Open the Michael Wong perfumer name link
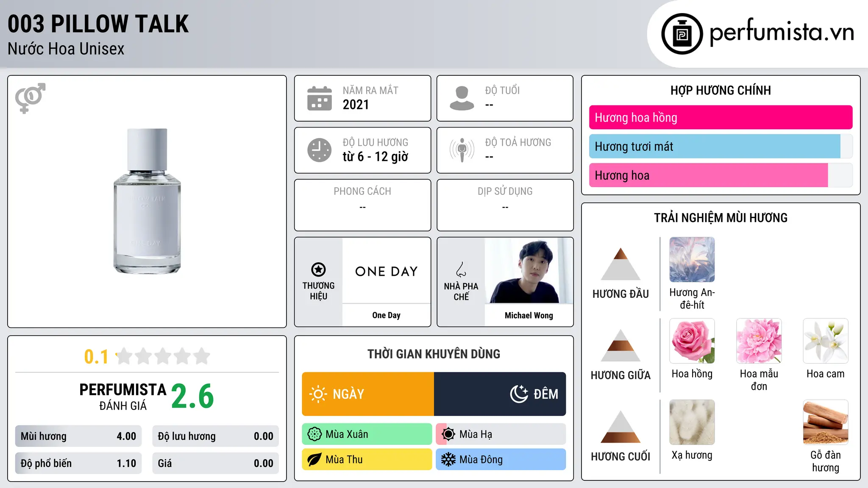Image resolution: width=868 pixels, height=488 pixels. pos(529,315)
